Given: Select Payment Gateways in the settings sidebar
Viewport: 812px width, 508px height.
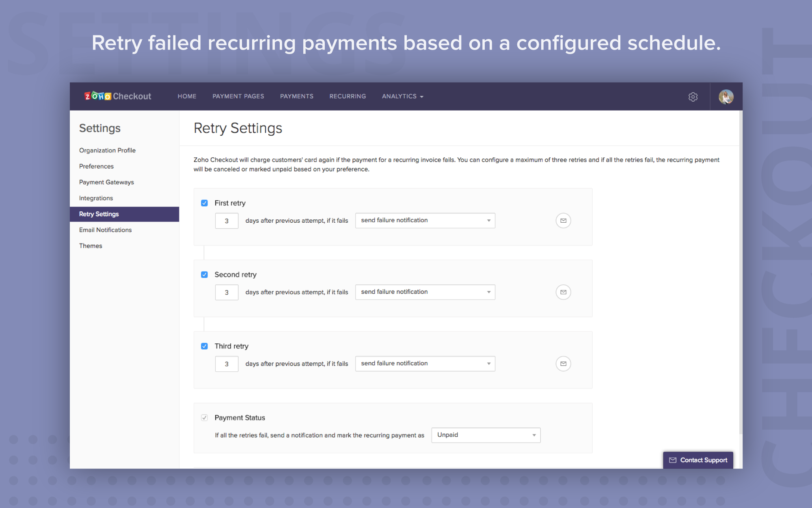Looking at the screenshot, I should click(x=106, y=182).
